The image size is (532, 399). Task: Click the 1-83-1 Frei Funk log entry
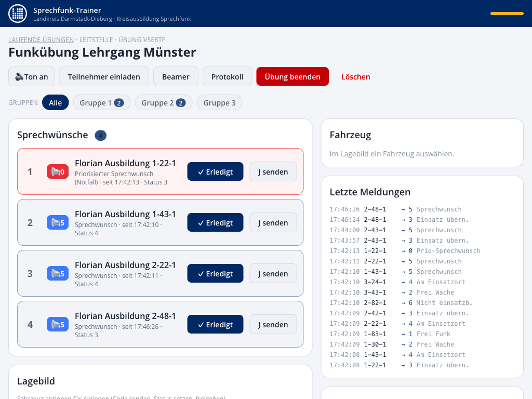pos(422,334)
